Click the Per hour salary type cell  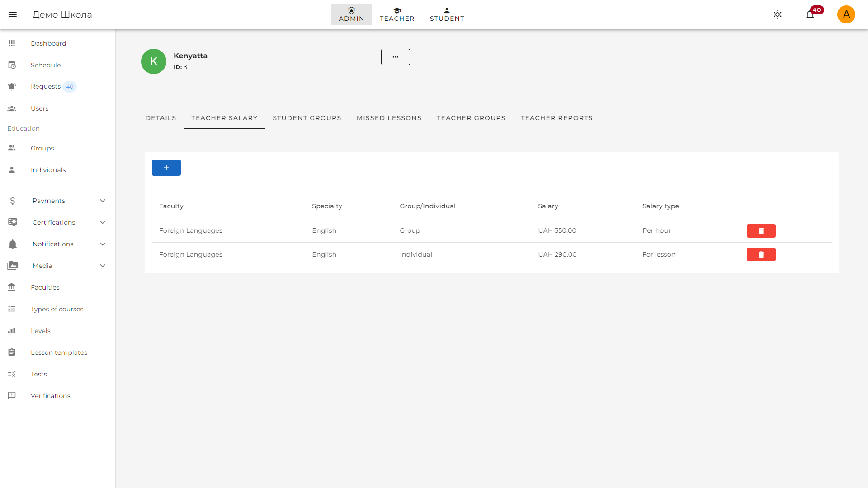point(656,230)
